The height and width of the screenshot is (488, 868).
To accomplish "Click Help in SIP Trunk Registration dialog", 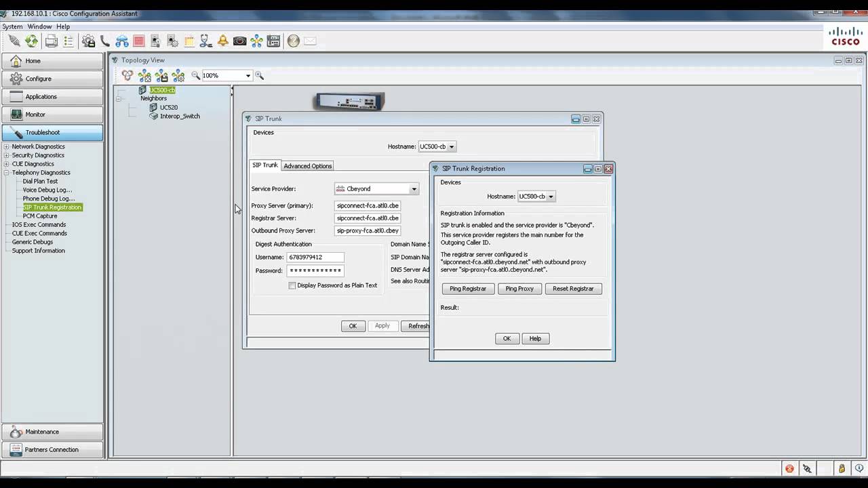I will (535, 339).
